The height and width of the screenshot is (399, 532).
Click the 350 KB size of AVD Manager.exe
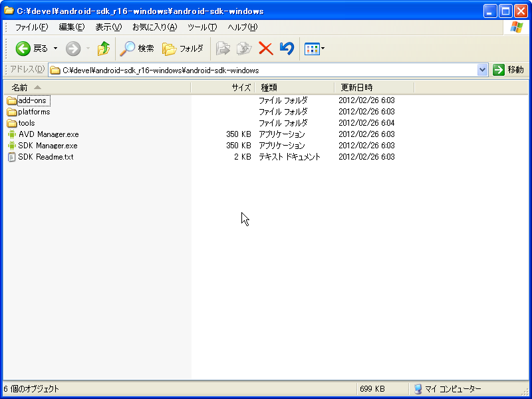(239, 134)
